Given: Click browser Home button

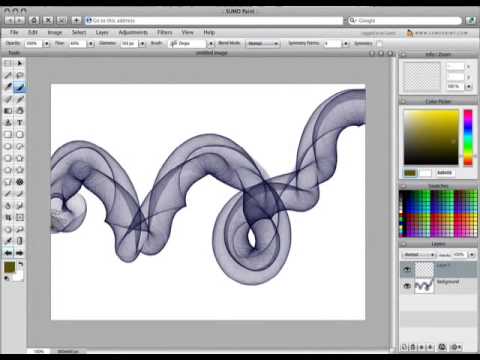Looking at the screenshot, I should pyautogui.click(x=34, y=21).
